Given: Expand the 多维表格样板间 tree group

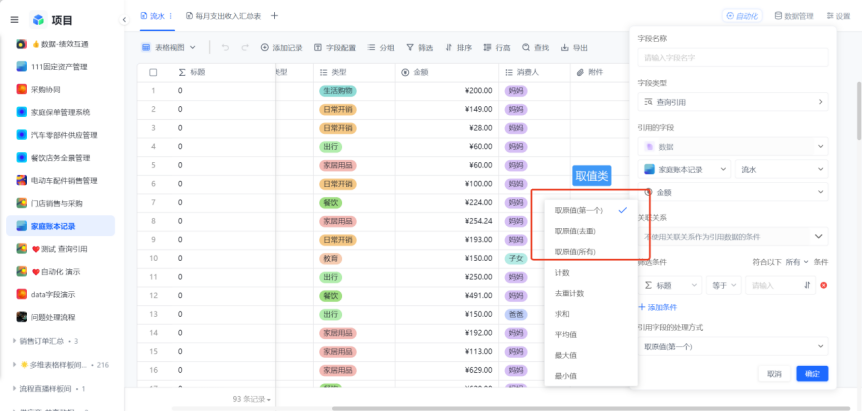Looking at the screenshot, I should pos(14,364).
